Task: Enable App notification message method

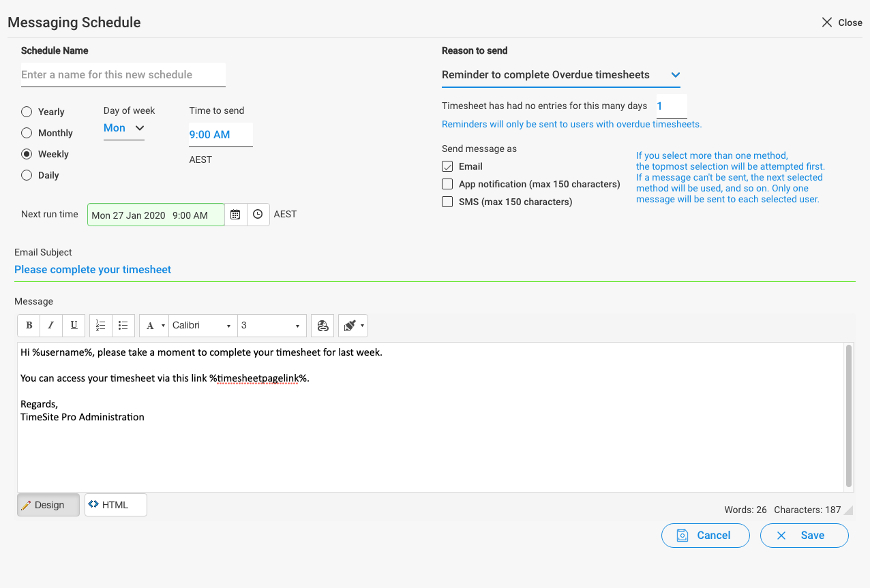Action: [447, 184]
